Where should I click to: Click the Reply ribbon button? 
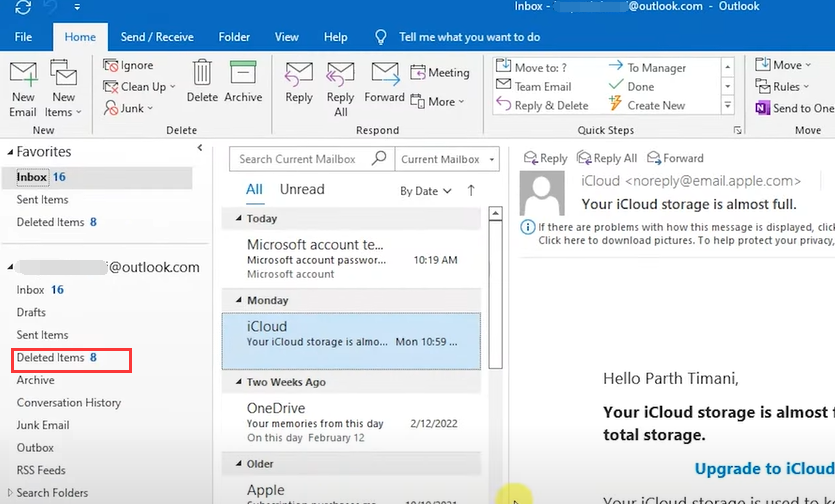pyautogui.click(x=299, y=82)
